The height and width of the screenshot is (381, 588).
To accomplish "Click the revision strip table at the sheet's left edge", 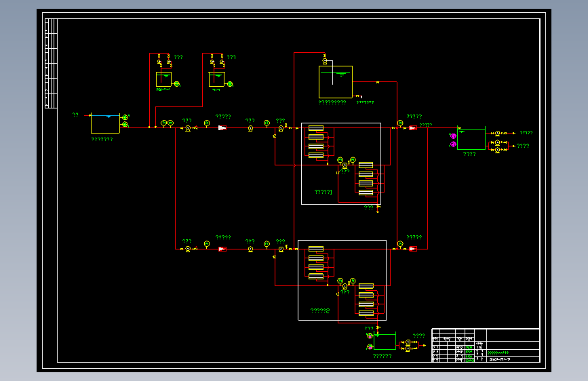I will pyautogui.click(x=51, y=63).
